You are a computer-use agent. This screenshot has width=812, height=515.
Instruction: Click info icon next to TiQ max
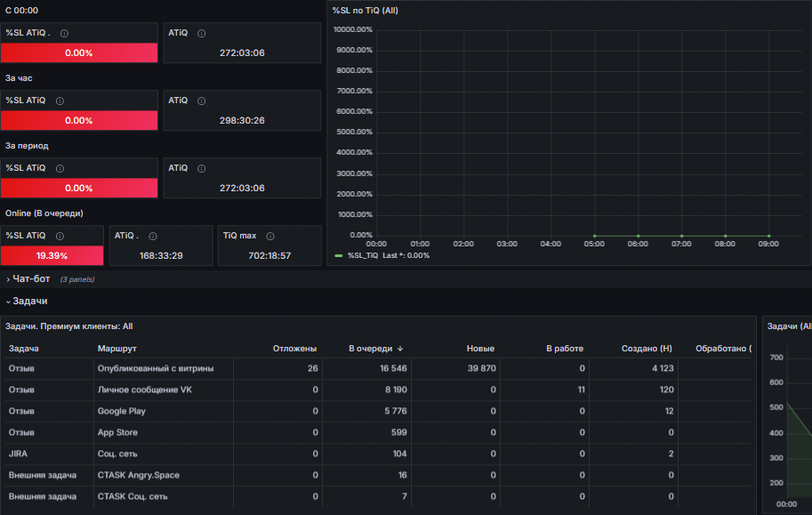pos(270,237)
